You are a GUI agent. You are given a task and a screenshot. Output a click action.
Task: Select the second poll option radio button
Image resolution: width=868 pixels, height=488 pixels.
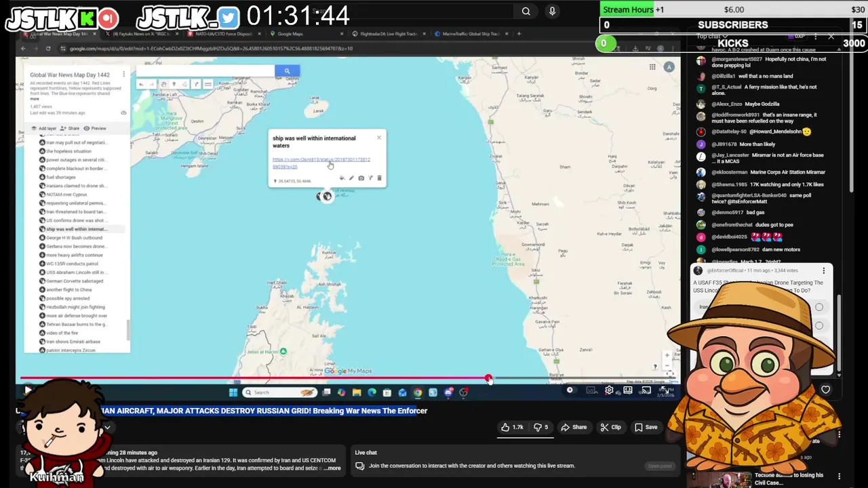819,325
